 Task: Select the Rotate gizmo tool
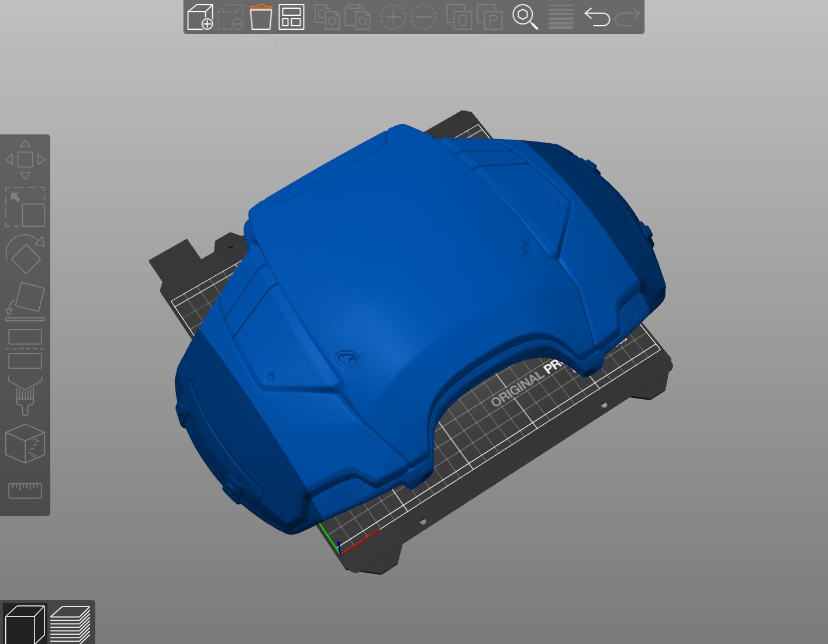click(x=25, y=254)
